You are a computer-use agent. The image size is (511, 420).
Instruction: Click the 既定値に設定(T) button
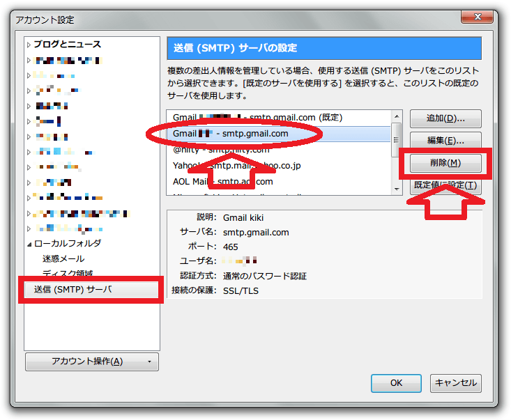[445, 185]
